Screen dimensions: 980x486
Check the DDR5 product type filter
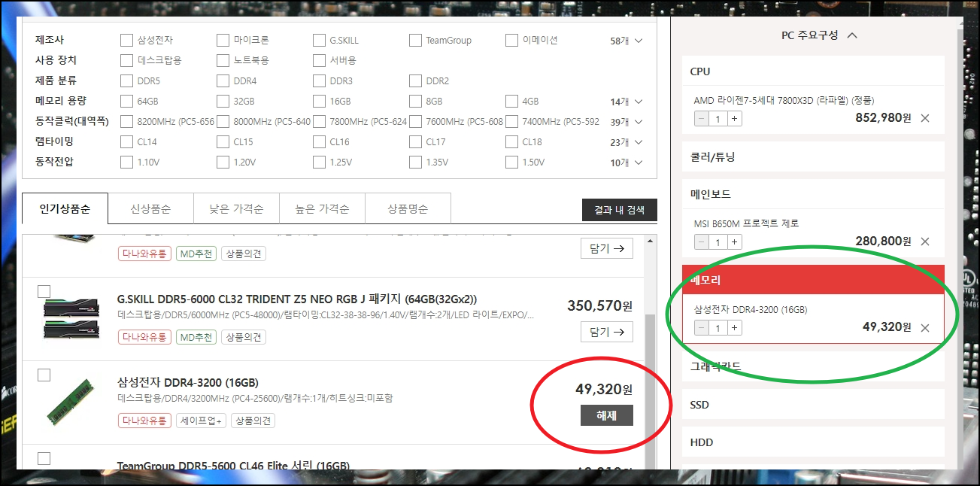coord(126,80)
